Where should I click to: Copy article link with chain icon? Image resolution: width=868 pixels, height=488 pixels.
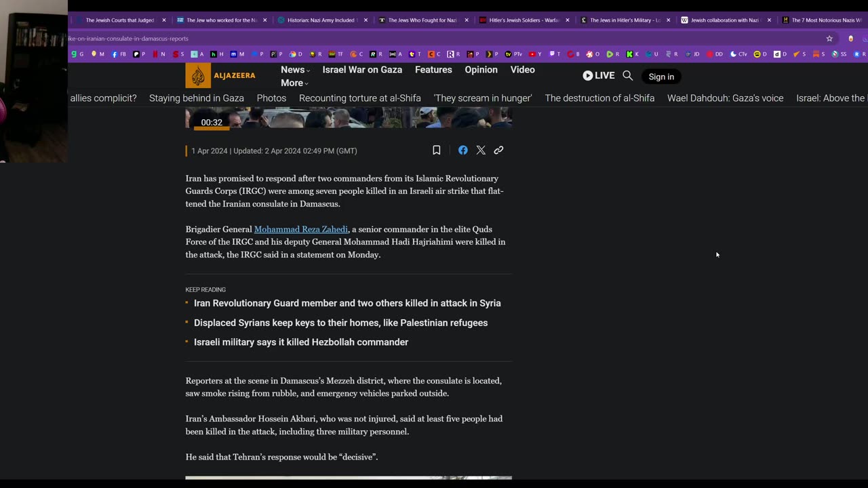(x=498, y=150)
